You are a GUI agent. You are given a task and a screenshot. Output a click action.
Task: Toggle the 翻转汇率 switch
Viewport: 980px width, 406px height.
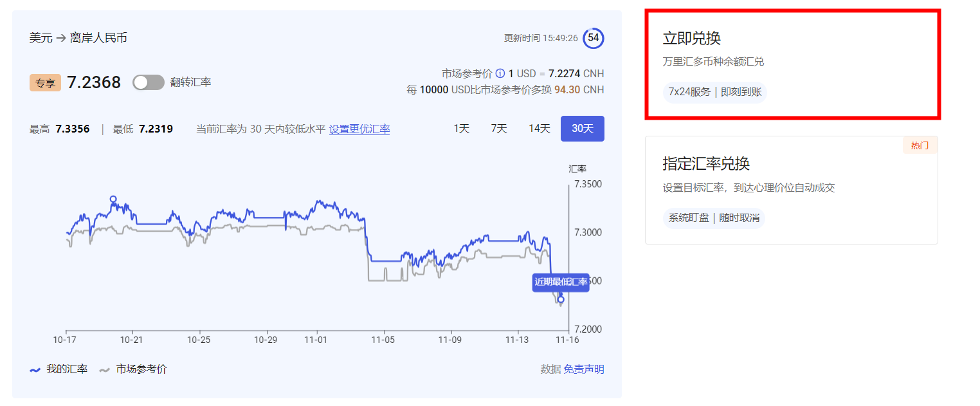pos(149,82)
